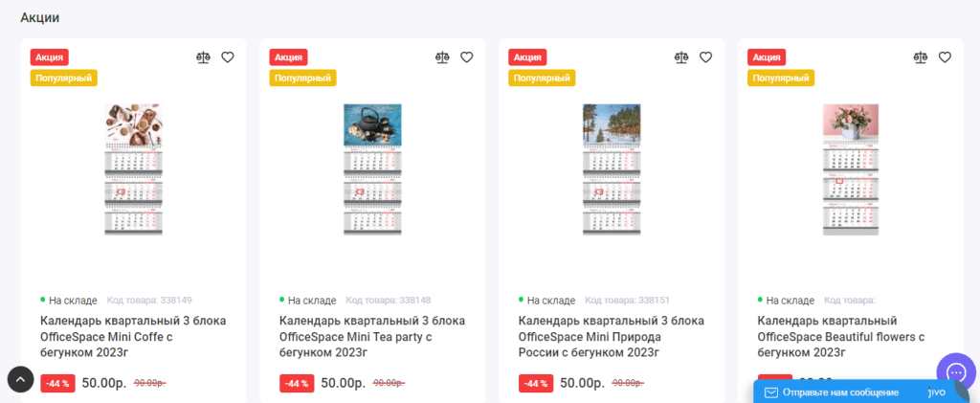Image resolution: width=980 pixels, height=403 pixels.
Task: Compare the Природа России calendar via scales icon
Action: click(680, 57)
